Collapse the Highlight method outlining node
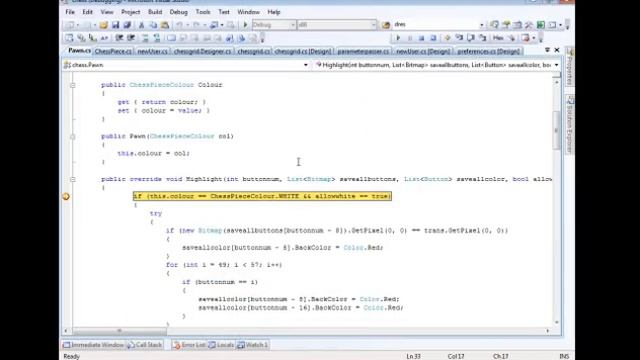 73,179
